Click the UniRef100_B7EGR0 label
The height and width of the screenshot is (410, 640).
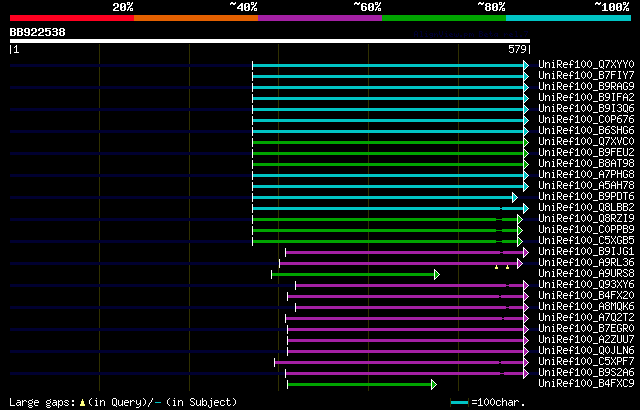click(586, 329)
